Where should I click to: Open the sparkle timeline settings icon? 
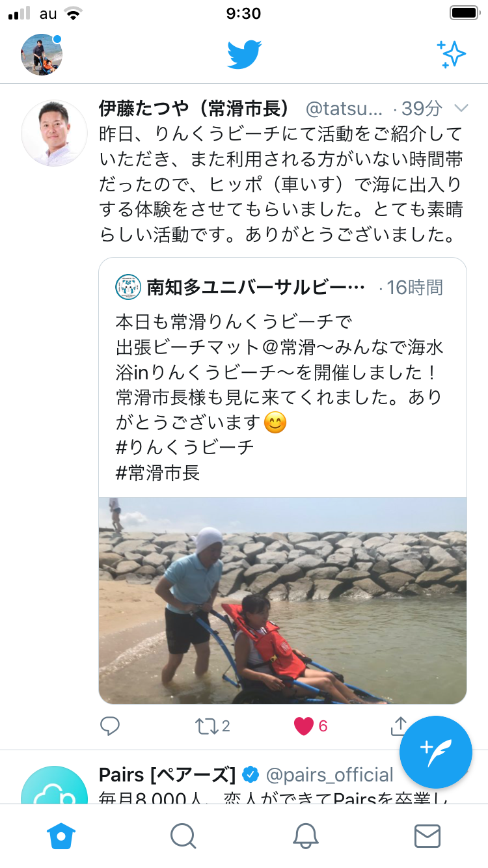click(451, 55)
